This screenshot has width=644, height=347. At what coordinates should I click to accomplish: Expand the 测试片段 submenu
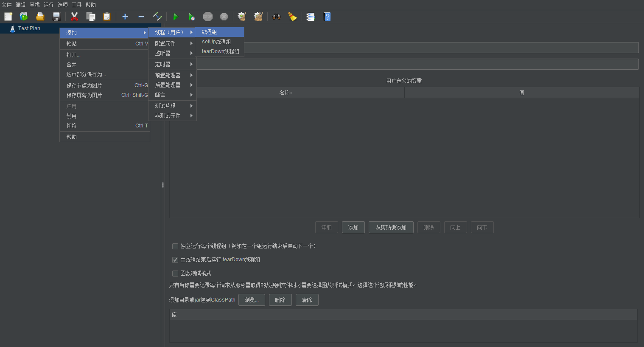tap(172, 106)
